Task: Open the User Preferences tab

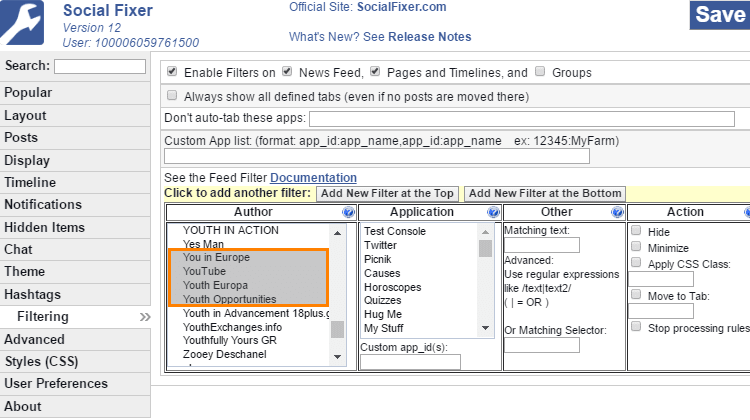Action: (75, 384)
